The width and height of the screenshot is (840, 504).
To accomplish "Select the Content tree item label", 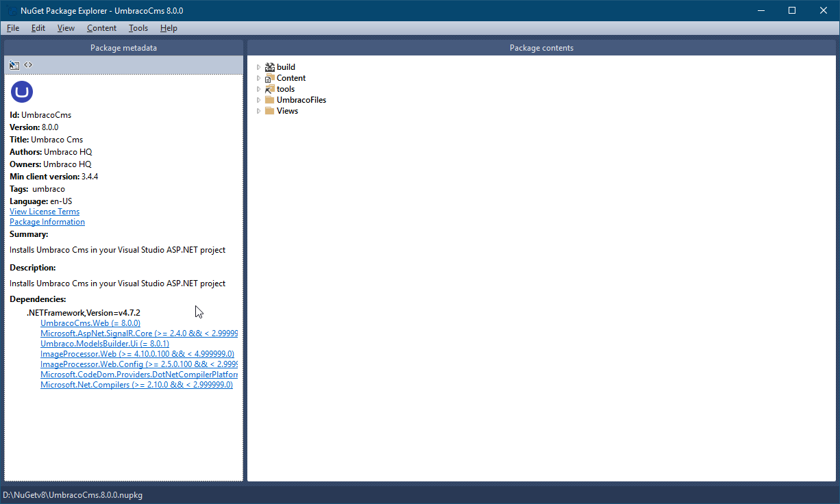I will (x=291, y=78).
